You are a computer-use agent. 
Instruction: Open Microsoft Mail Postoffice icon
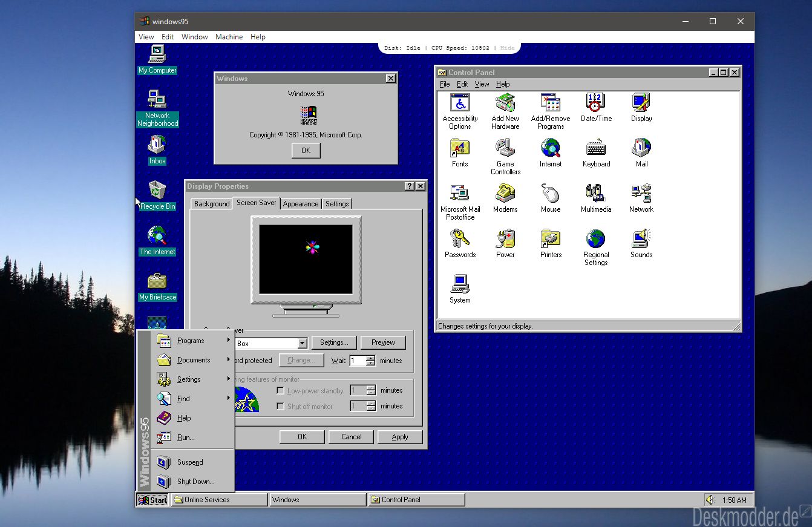(460, 202)
